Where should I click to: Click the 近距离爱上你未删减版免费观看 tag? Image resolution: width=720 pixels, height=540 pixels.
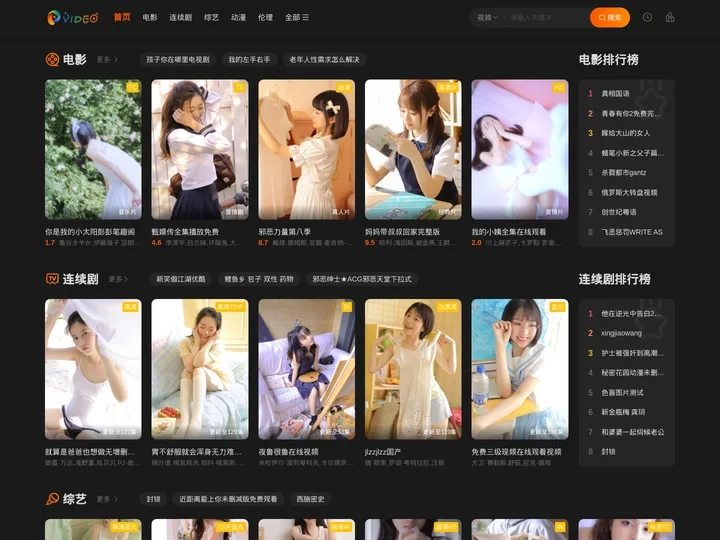coord(228,499)
